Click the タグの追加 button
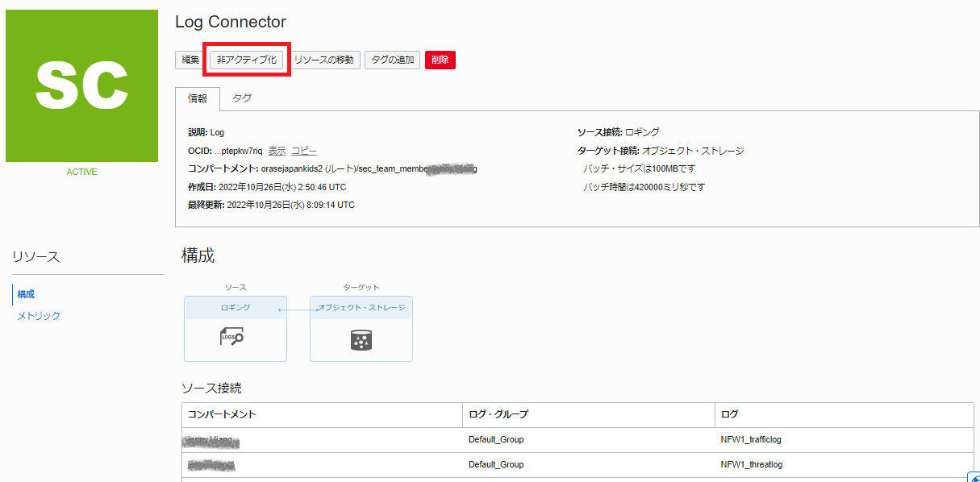The height and width of the screenshot is (482, 980). pos(392,60)
